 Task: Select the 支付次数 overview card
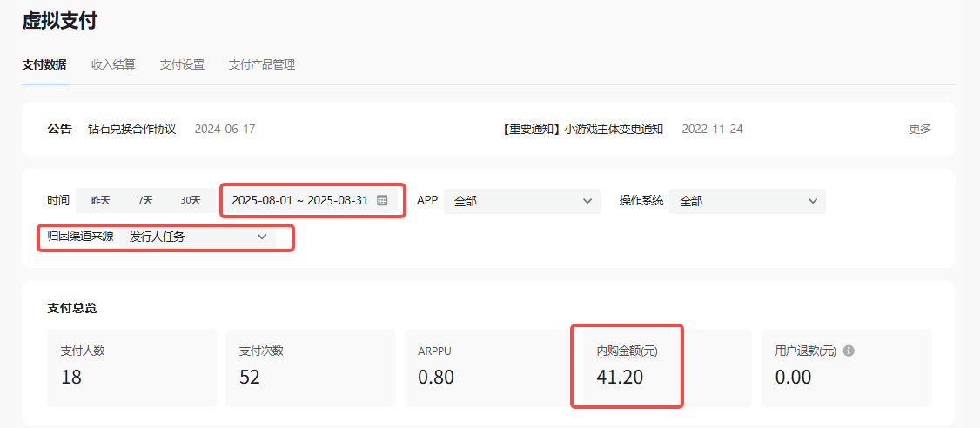(x=310, y=367)
